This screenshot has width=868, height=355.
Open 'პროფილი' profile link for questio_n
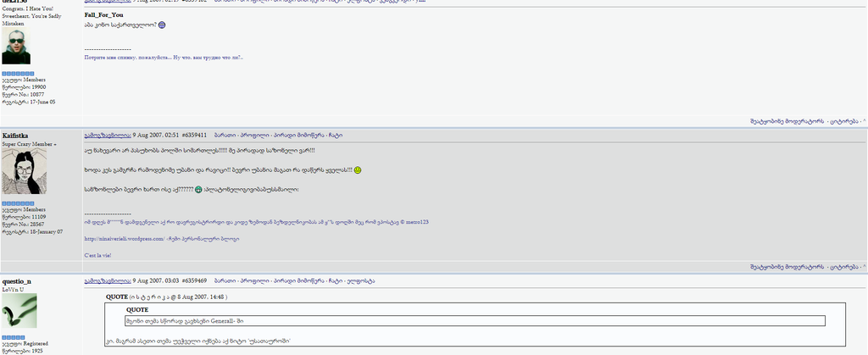(x=254, y=281)
